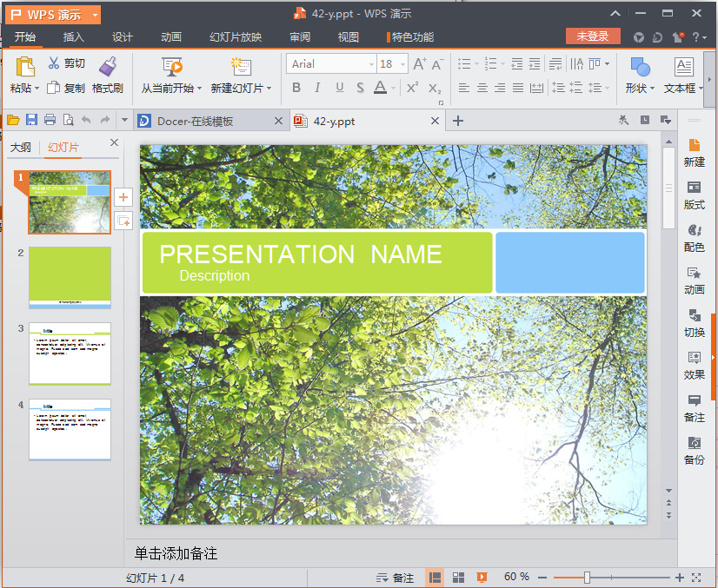Screen dimensions: 718x588
Task: Click the zoom slider handle
Action: pyautogui.click(x=587, y=578)
